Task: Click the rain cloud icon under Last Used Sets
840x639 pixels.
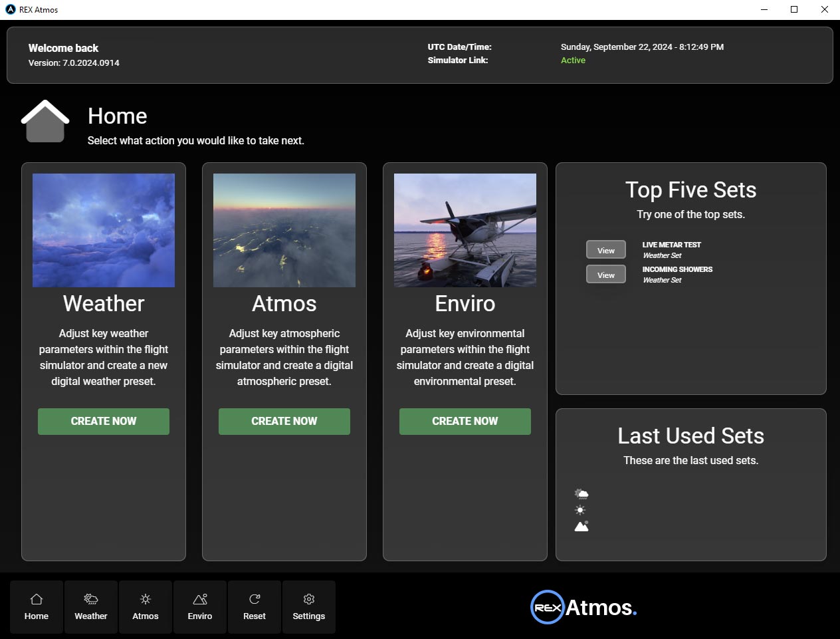Action: 580,493
